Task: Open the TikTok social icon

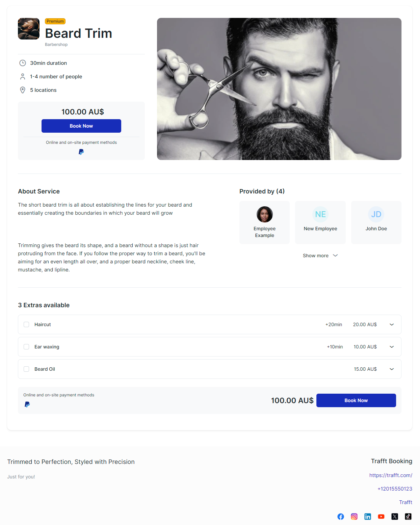Action: click(408, 517)
